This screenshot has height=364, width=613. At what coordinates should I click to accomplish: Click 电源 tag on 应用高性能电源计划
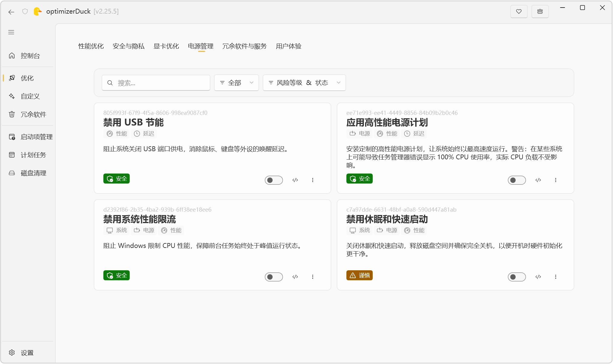(360, 134)
